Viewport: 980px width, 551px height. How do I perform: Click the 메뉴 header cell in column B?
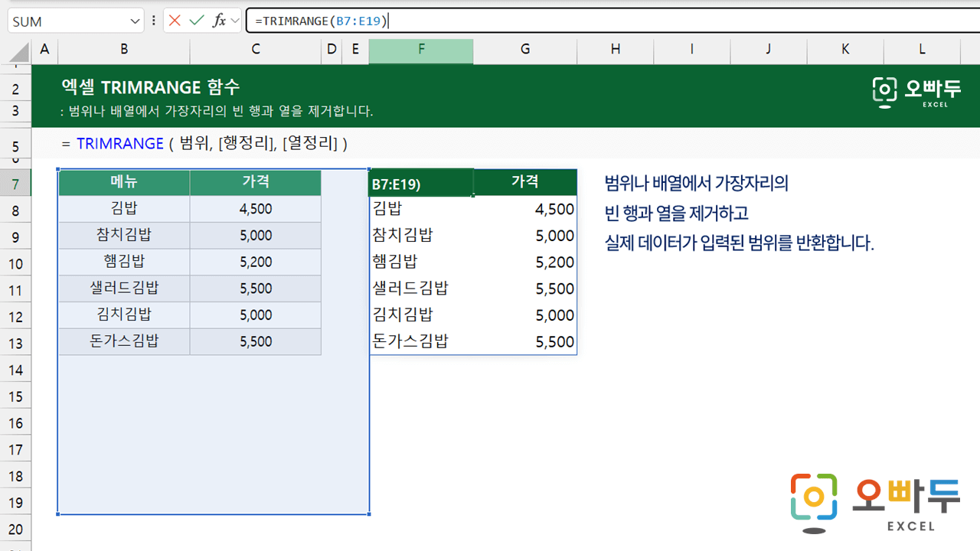pos(124,182)
